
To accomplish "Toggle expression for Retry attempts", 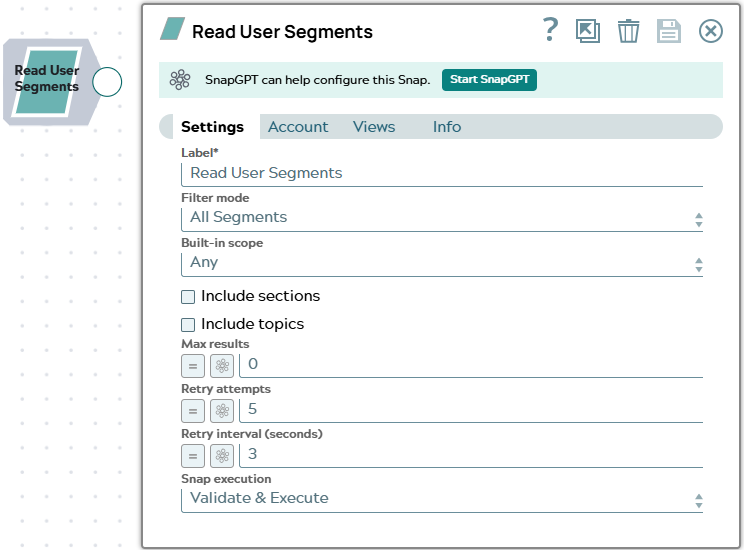I will coord(193,411).
